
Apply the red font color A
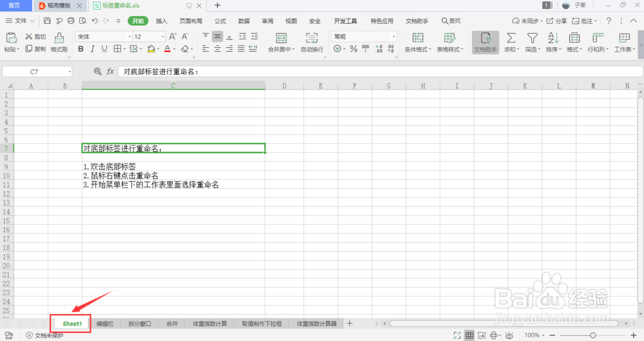167,49
